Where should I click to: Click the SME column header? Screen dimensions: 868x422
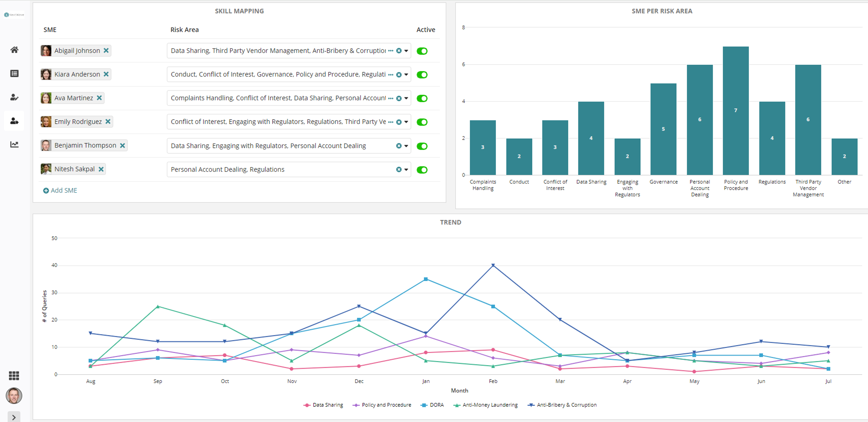pyautogui.click(x=50, y=30)
